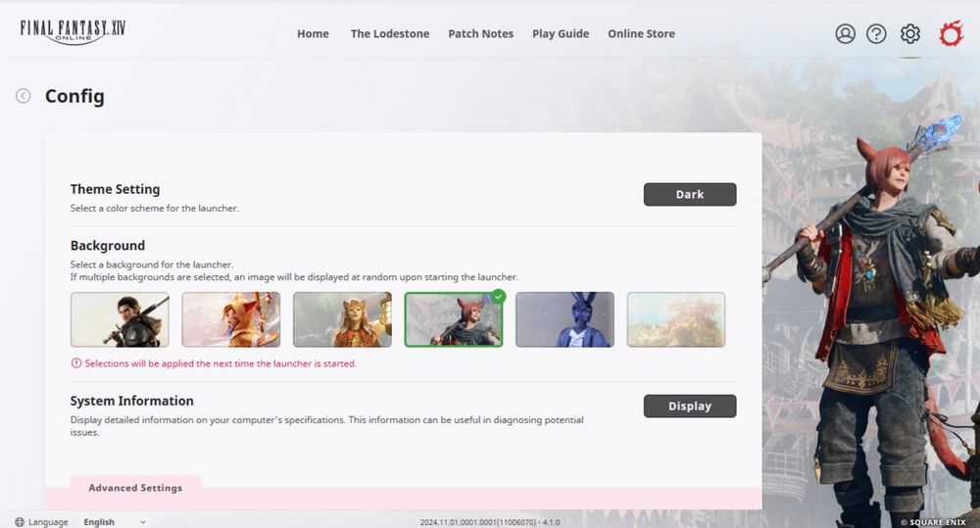Click the 'Selections will be applied' notice text
This screenshot has height=528, width=980.
pyautogui.click(x=220, y=363)
